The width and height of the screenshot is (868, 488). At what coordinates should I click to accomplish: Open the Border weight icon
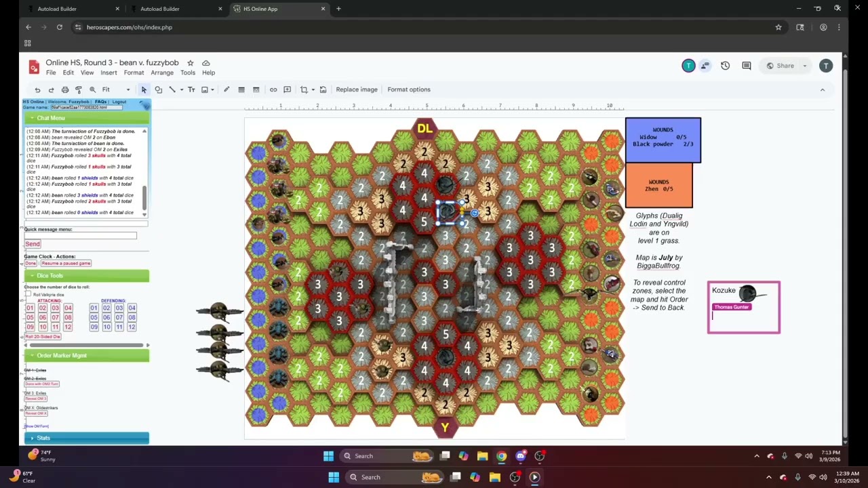click(x=241, y=89)
